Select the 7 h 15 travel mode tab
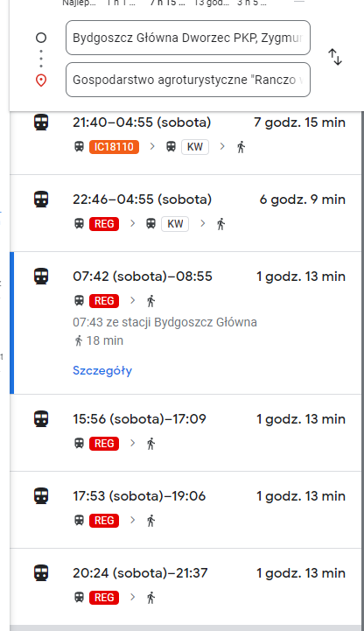Image resolution: width=364 pixels, height=631 pixels. [167, 4]
